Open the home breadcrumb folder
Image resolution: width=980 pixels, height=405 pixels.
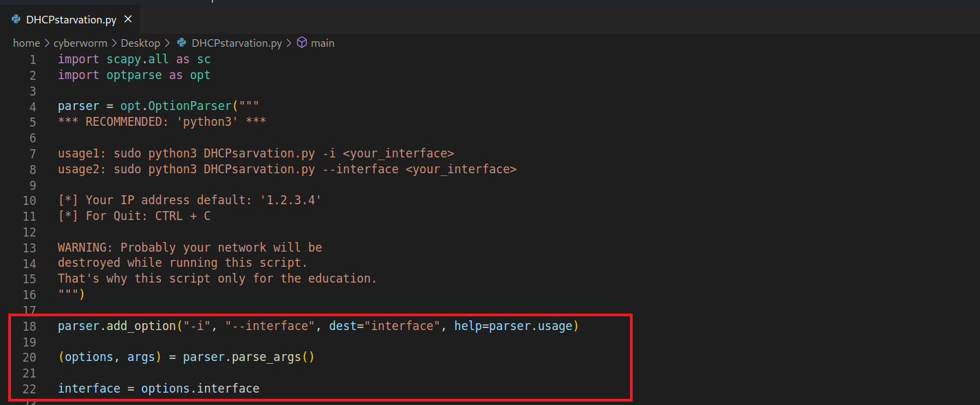(x=26, y=43)
